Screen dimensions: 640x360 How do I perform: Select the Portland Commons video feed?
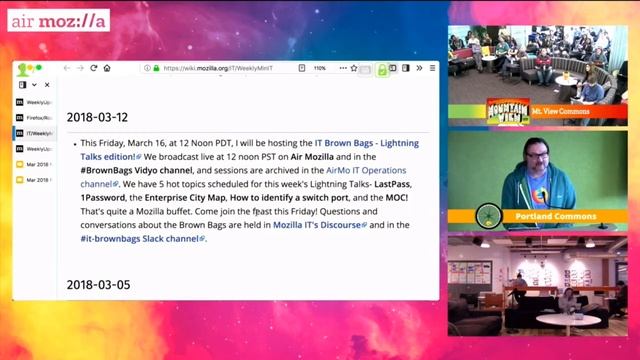click(538, 181)
